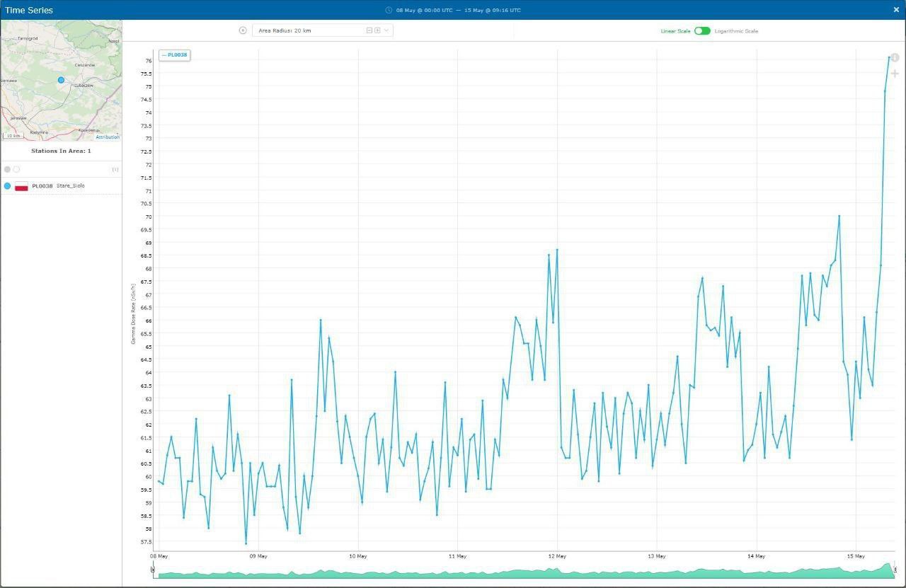
Task: Toggle the blue circle for station PL0038
Action: [x=7, y=185]
